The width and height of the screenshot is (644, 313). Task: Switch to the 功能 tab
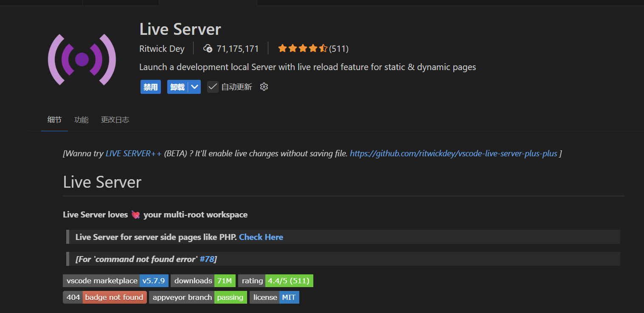[81, 120]
